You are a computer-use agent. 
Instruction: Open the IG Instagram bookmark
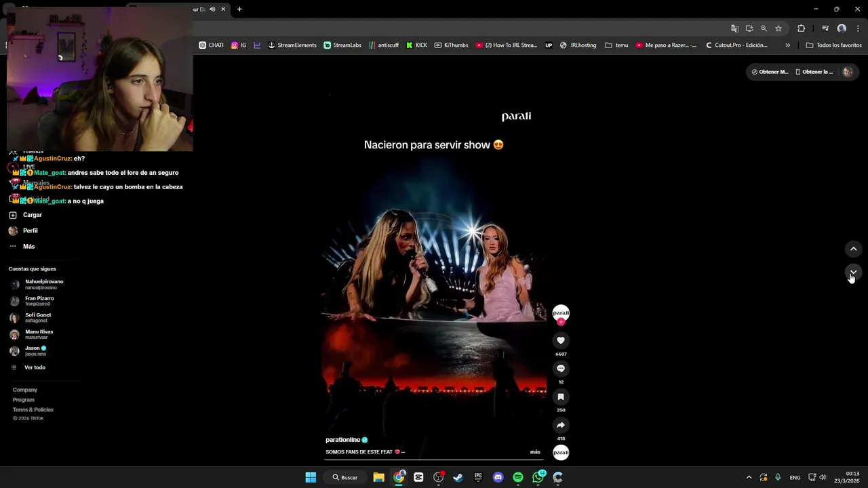point(239,45)
